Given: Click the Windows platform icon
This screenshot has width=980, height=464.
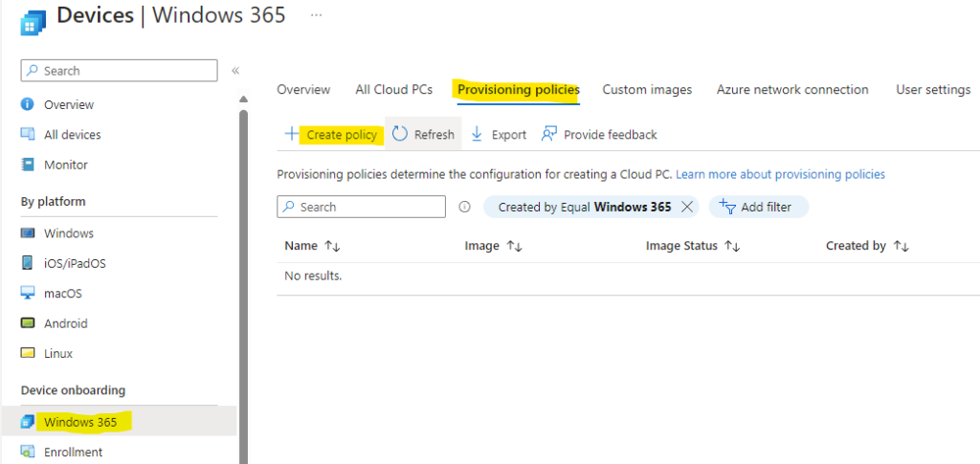Looking at the screenshot, I should 27,232.
